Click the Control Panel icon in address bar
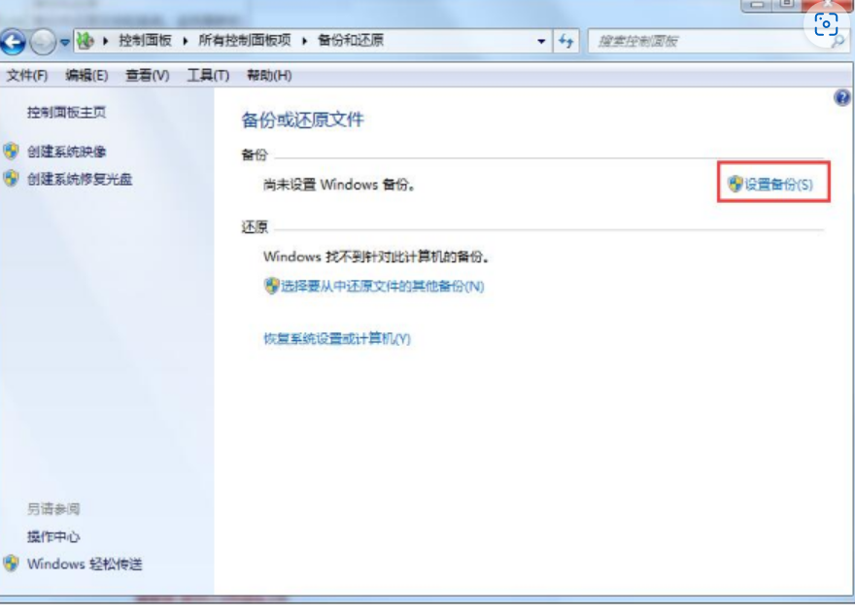855x616 pixels. pyautogui.click(x=85, y=41)
